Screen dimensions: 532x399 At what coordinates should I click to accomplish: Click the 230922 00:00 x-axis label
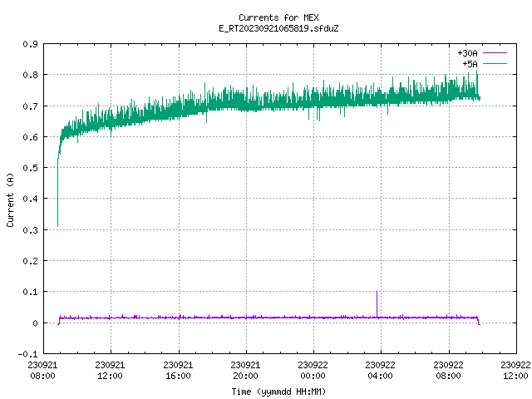coord(313,371)
